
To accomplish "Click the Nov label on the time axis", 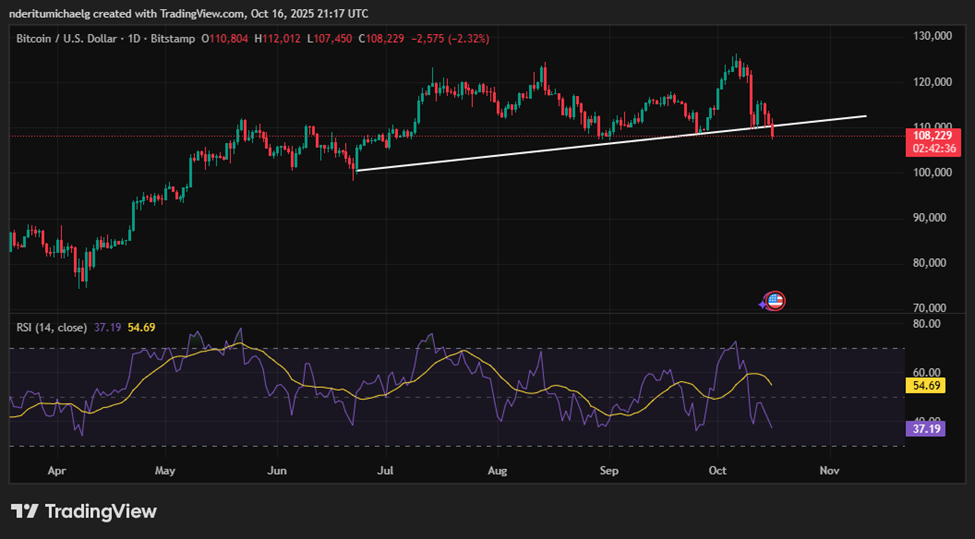I will (x=827, y=468).
